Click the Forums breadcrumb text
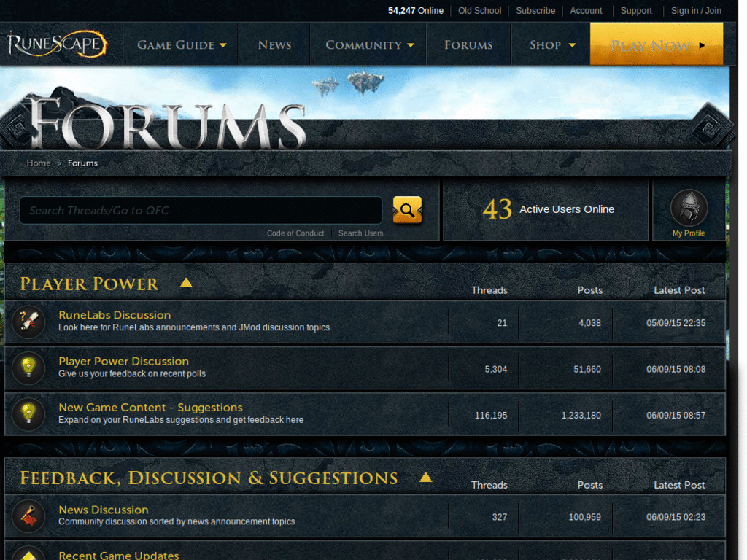The width and height of the screenshot is (747, 560). pyautogui.click(x=82, y=163)
